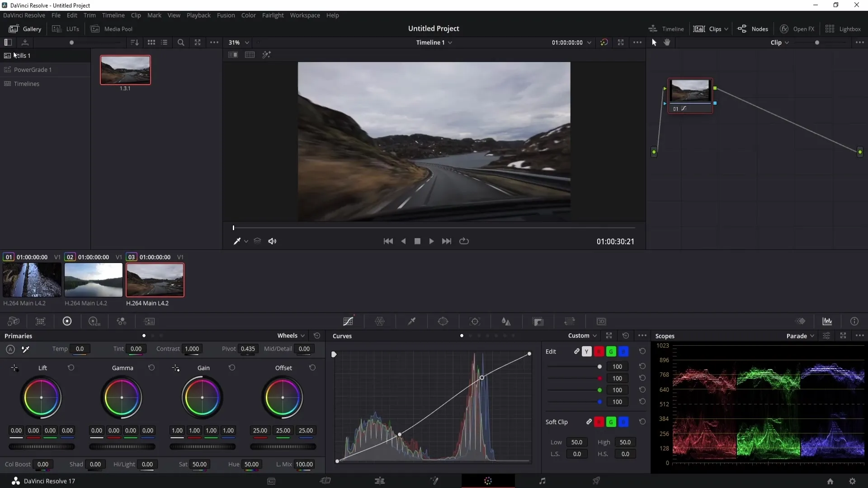868x488 pixels.
Task: Pick lift black point crosshair
Action: [14, 368]
